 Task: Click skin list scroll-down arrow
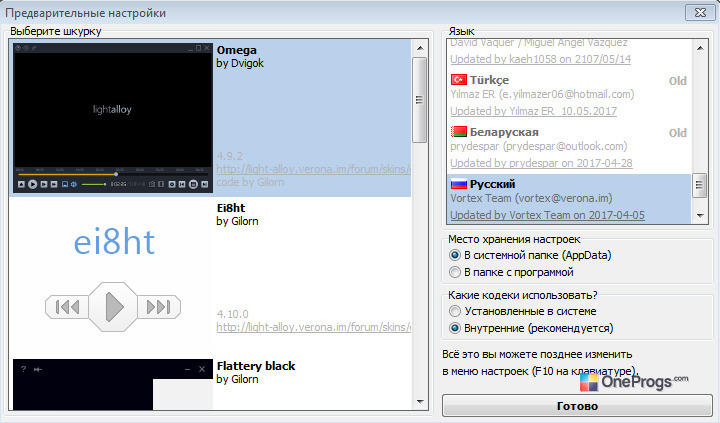420,401
